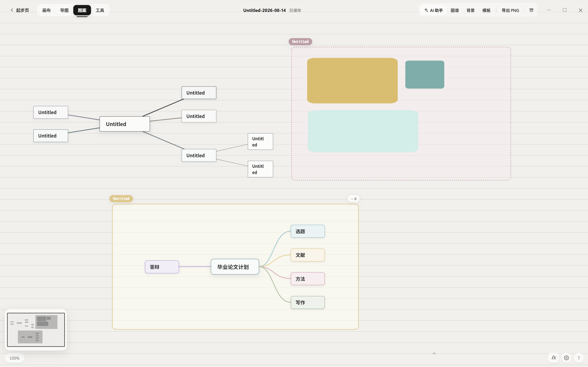Open settings gear icon

[566, 358]
